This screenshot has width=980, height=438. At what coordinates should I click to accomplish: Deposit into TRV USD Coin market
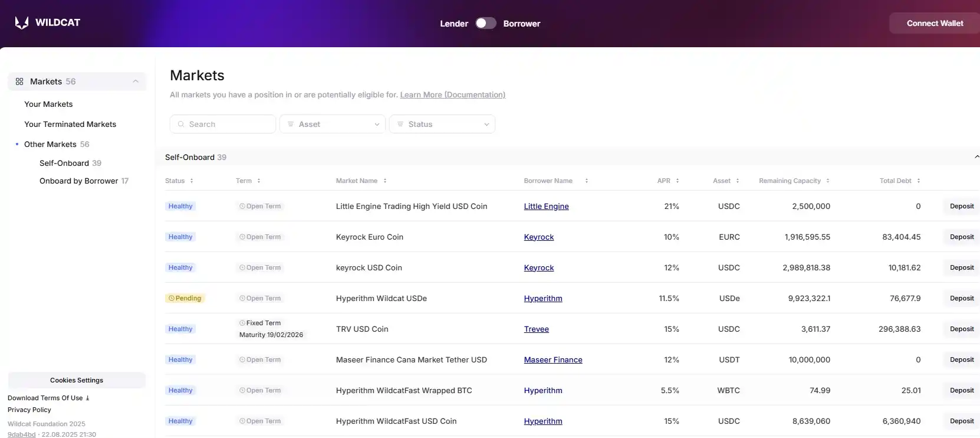[x=962, y=329]
